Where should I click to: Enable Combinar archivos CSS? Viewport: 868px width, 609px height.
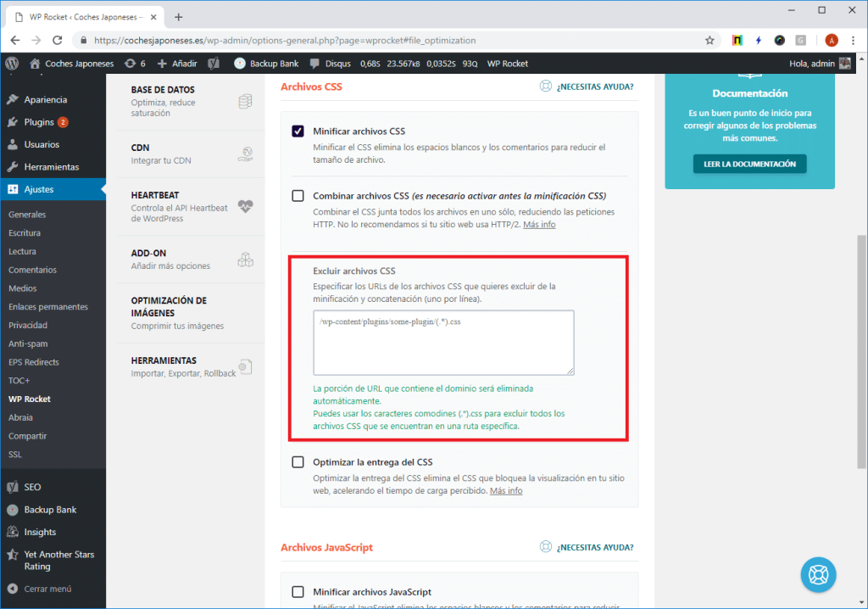click(x=298, y=195)
